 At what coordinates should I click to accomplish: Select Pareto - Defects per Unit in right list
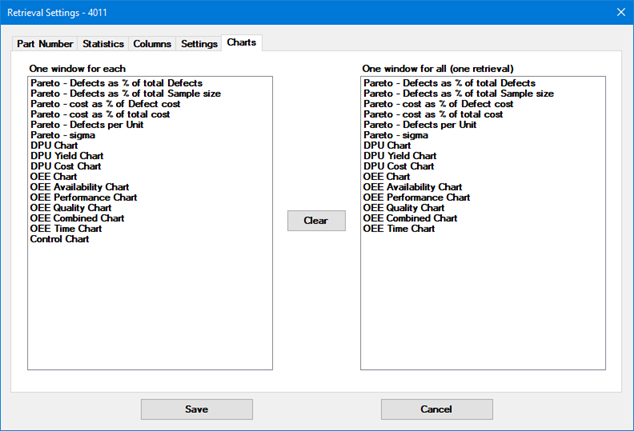coord(419,125)
